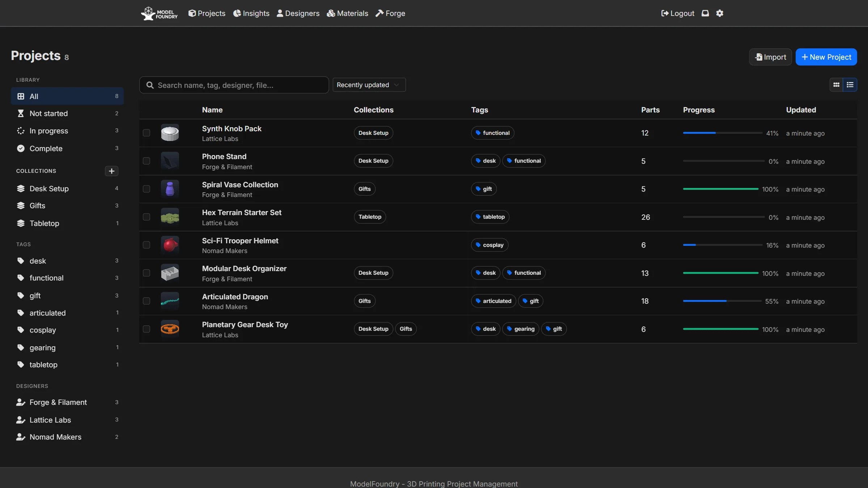Open the settings gear icon
The width and height of the screenshot is (868, 488).
[x=720, y=13]
